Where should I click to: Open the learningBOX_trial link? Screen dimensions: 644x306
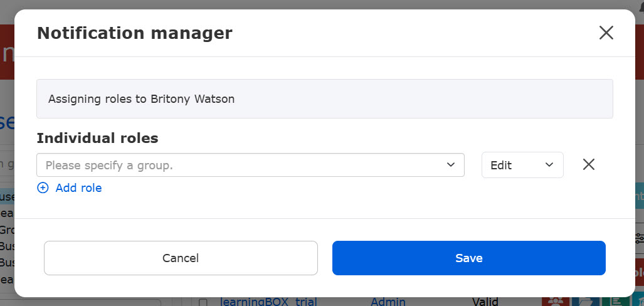[269, 302]
